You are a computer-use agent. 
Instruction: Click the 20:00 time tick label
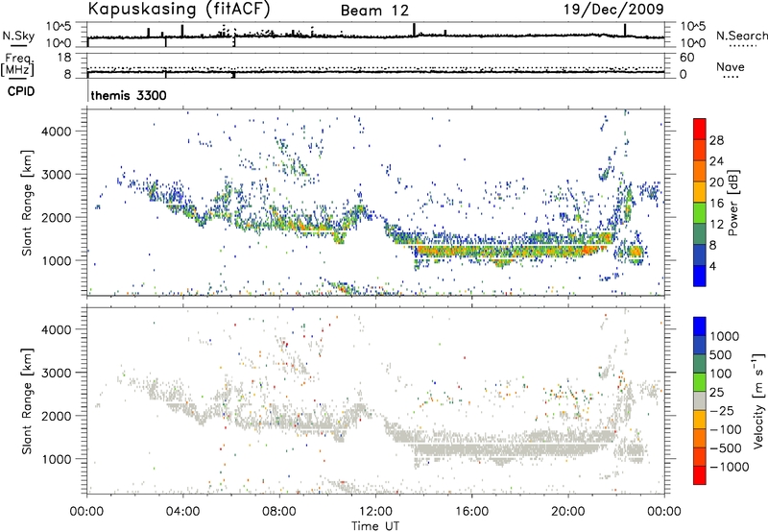[567, 512]
